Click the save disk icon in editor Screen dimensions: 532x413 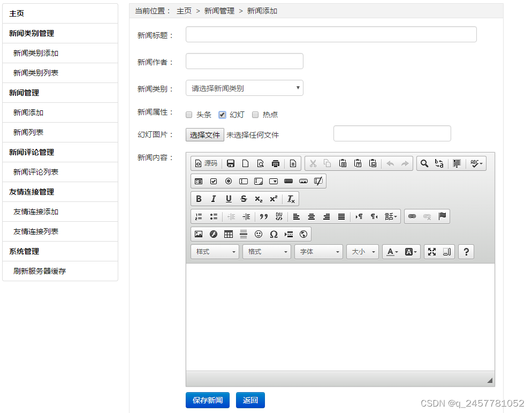pos(230,163)
